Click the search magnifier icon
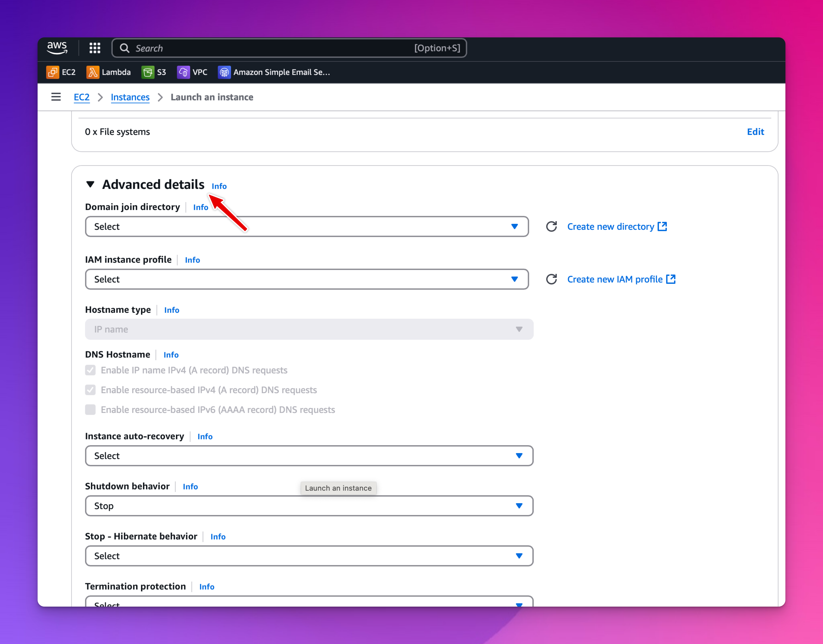Screen dimensions: 823x644 pos(124,48)
